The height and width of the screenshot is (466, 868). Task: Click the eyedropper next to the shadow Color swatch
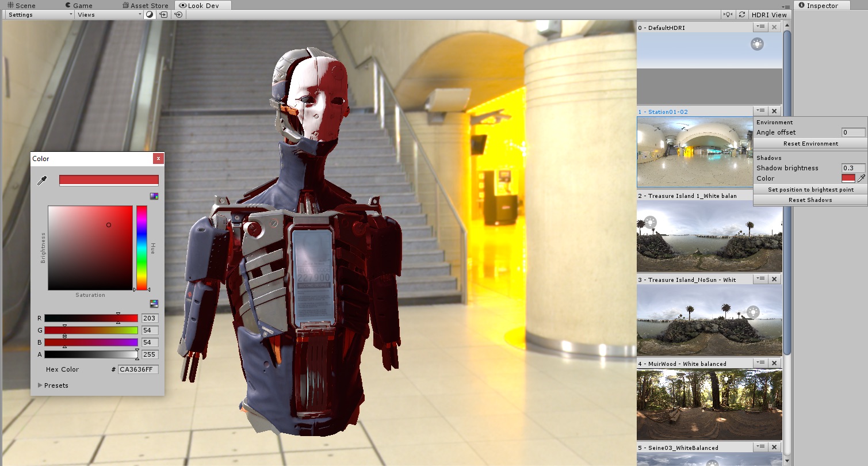click(x=861, y=178)
